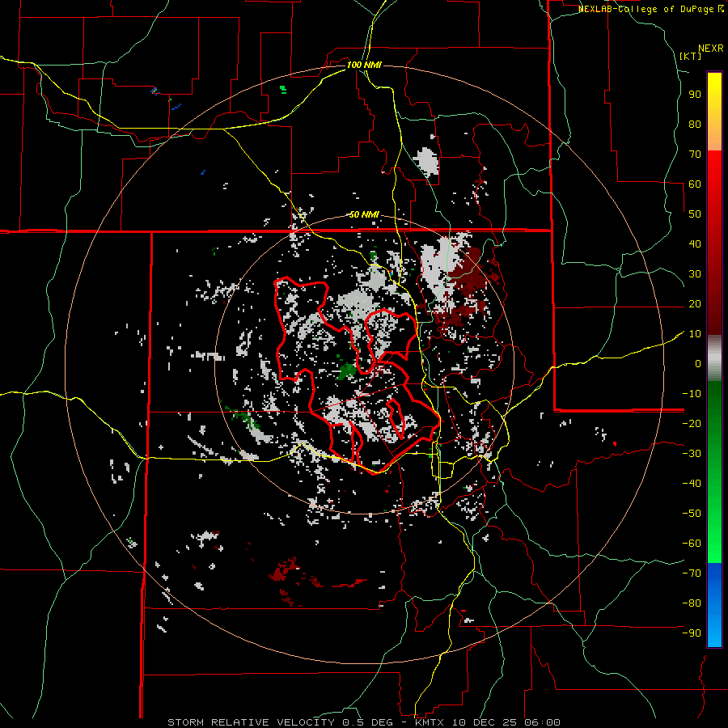Click the "50 NMI" range ring label

(364, 214)
